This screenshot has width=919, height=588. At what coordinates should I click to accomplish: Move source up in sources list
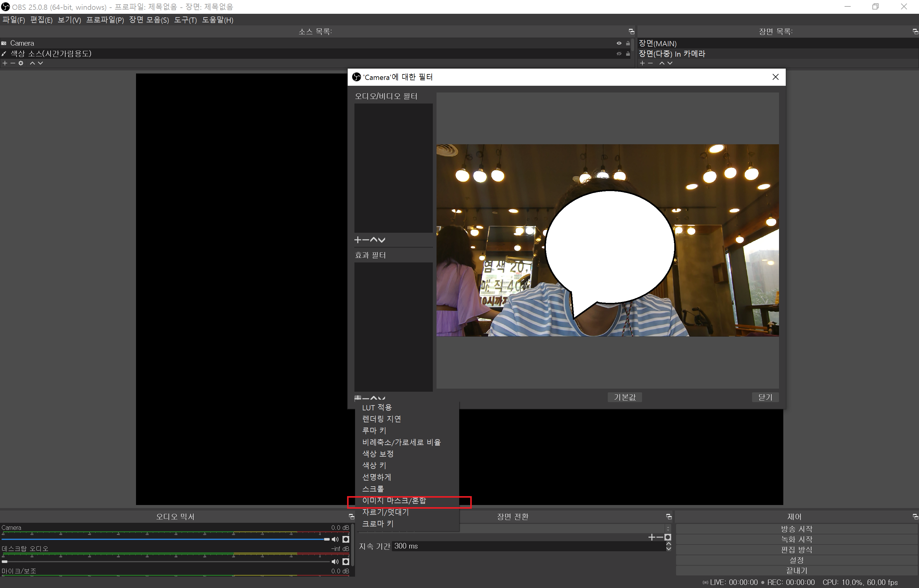[x=32, y=63]
